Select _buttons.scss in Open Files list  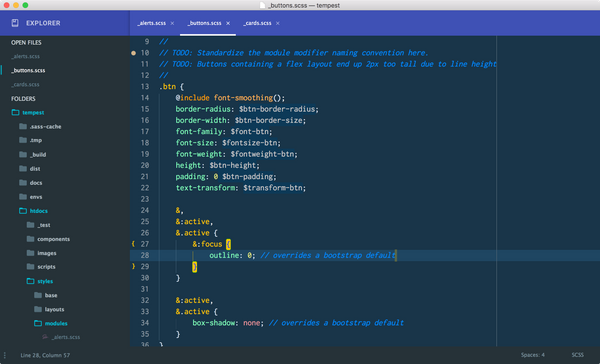[28, 70]
